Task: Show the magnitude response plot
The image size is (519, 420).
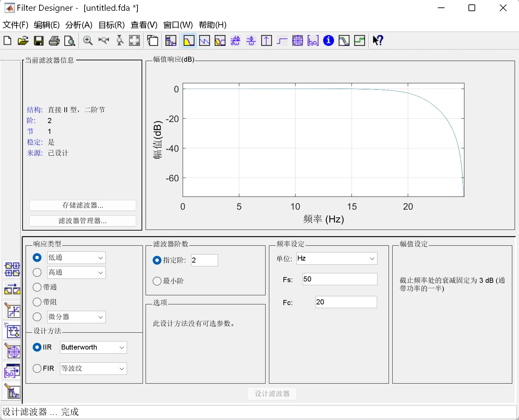Action: [189, 41]
